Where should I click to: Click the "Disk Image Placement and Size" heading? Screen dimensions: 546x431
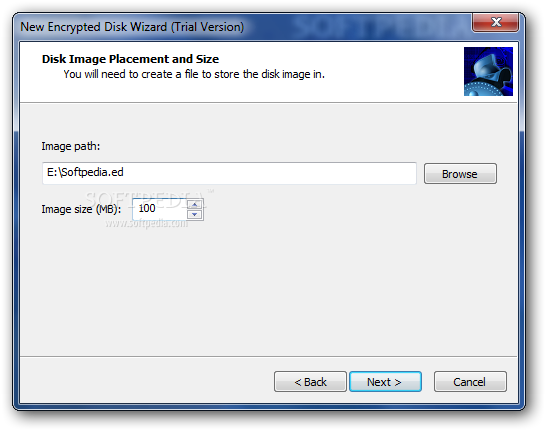(x=130, y=59)
